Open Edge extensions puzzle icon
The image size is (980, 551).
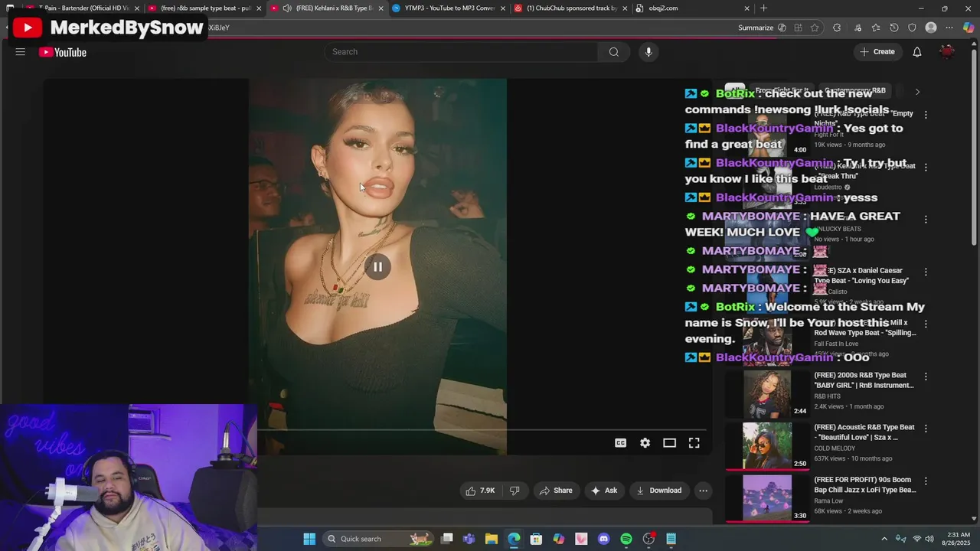(837, 28)
